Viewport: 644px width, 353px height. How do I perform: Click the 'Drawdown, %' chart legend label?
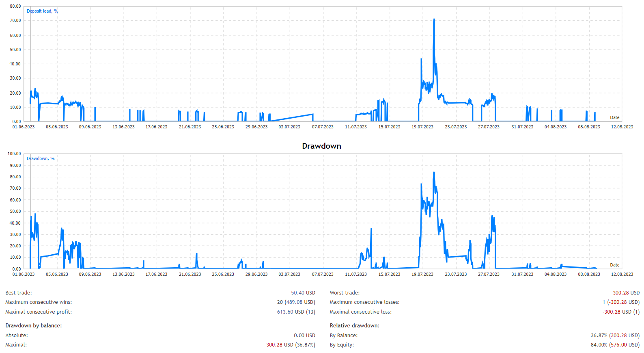point(41,158)
